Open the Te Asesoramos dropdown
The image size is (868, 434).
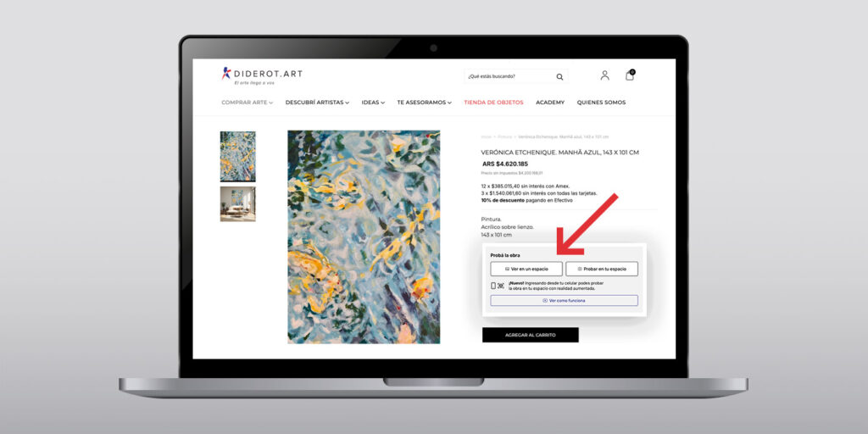[x=424, y=103]
